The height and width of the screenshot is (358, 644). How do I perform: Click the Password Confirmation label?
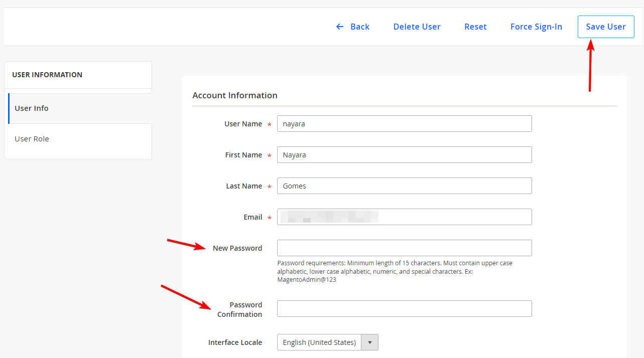(240, 309)
